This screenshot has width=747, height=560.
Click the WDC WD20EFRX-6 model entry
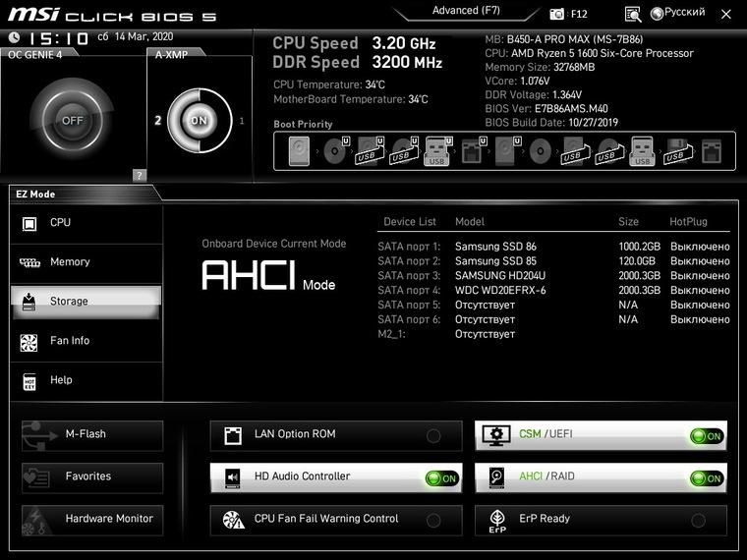pos(500,291)
